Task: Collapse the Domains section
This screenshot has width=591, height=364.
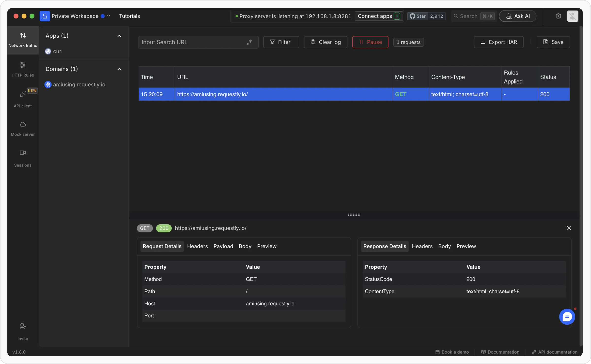Action: (119, 69)
